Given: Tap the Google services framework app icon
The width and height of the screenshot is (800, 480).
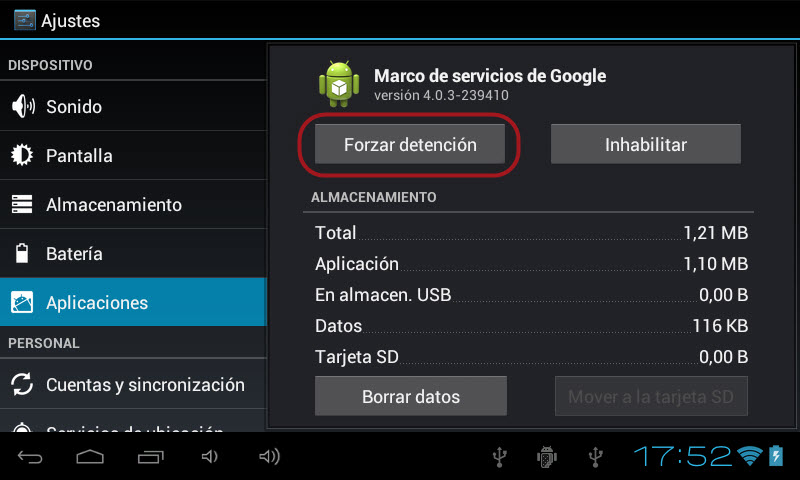Looking at the screenshot, I should point(339,84).
